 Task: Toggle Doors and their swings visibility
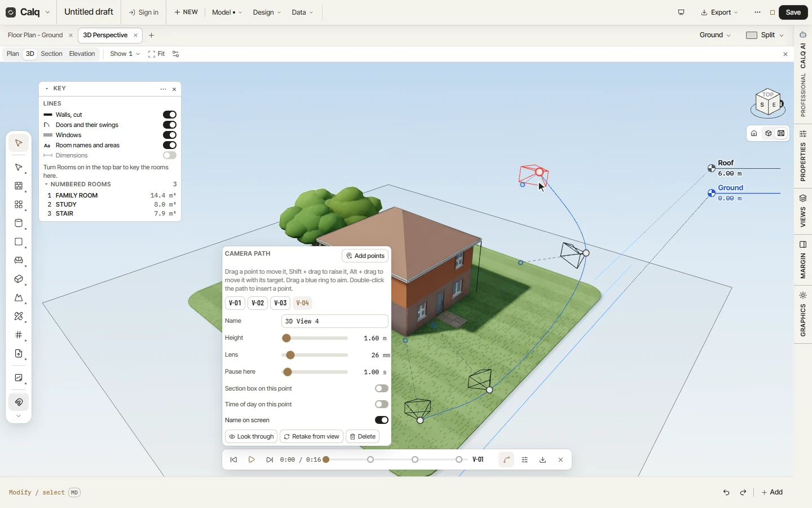click(x=170, y=125)
